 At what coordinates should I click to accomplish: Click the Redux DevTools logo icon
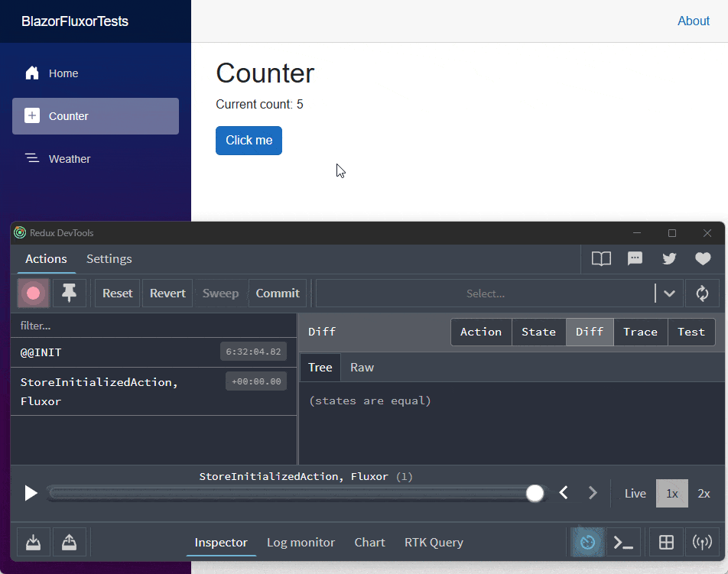coord(20,232)
